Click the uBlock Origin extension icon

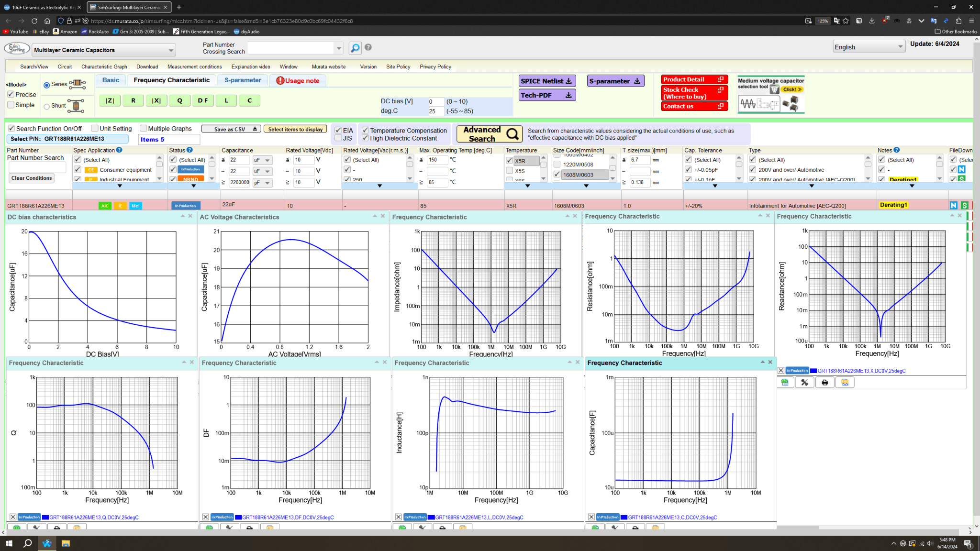[x=885, y=21]
